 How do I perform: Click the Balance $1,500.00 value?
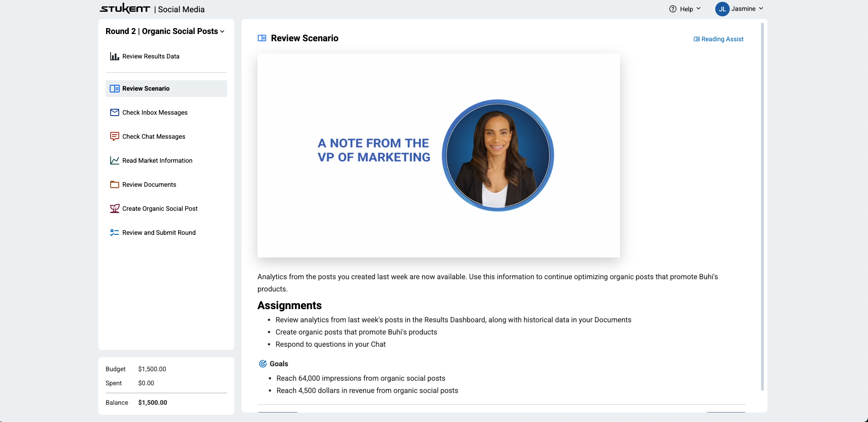(x=153, y=403)
